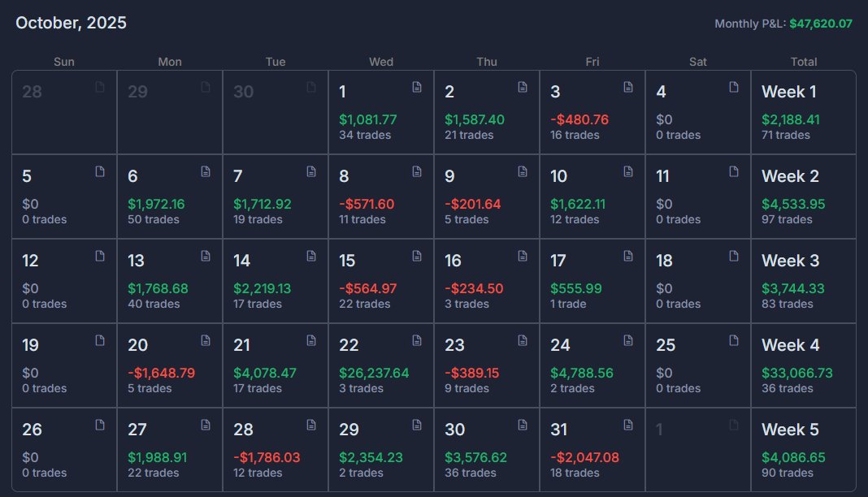Select October 27 profit $1,988.91
868x497 pixels.
click(157, 458)
